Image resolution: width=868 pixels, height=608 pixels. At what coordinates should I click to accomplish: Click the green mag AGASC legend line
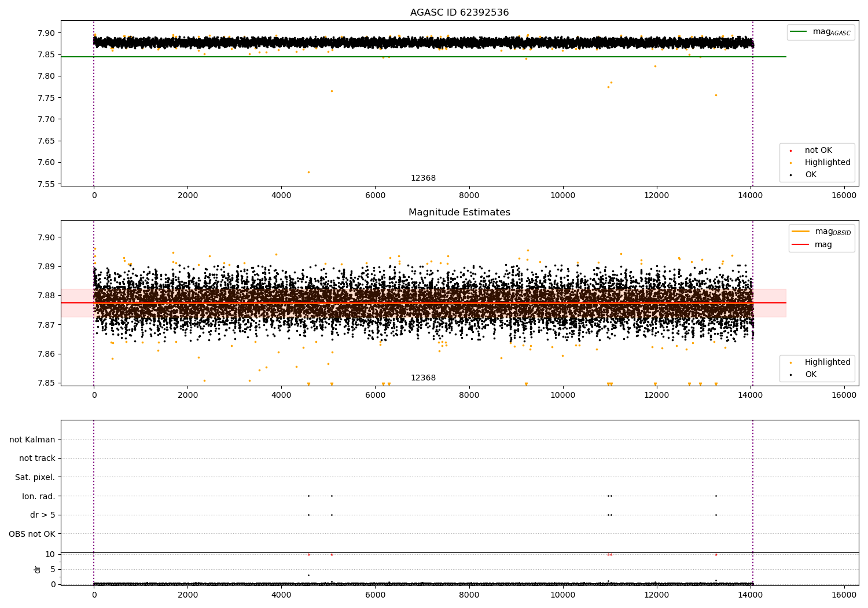[x=799, y=32]
